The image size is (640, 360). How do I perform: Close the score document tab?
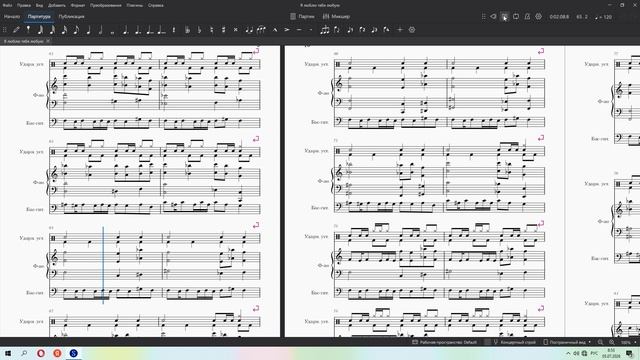48,41
